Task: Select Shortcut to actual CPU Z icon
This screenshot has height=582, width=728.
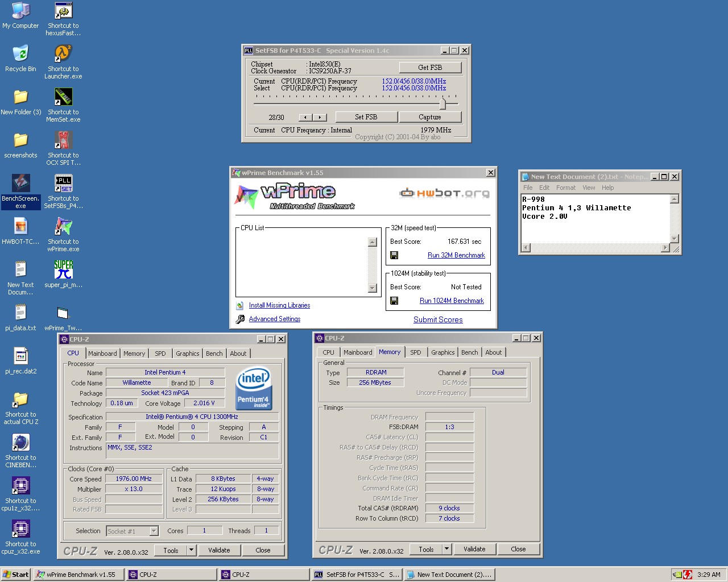Action: click(x=20, y=408)
